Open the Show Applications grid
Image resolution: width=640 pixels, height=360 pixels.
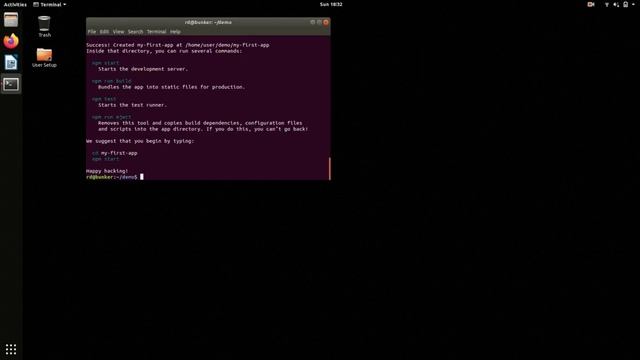click(11, 349)
